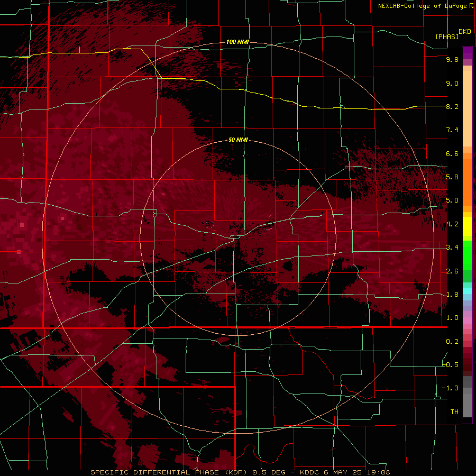Click the "[PHAS]" legend heading

coord(447,36)
